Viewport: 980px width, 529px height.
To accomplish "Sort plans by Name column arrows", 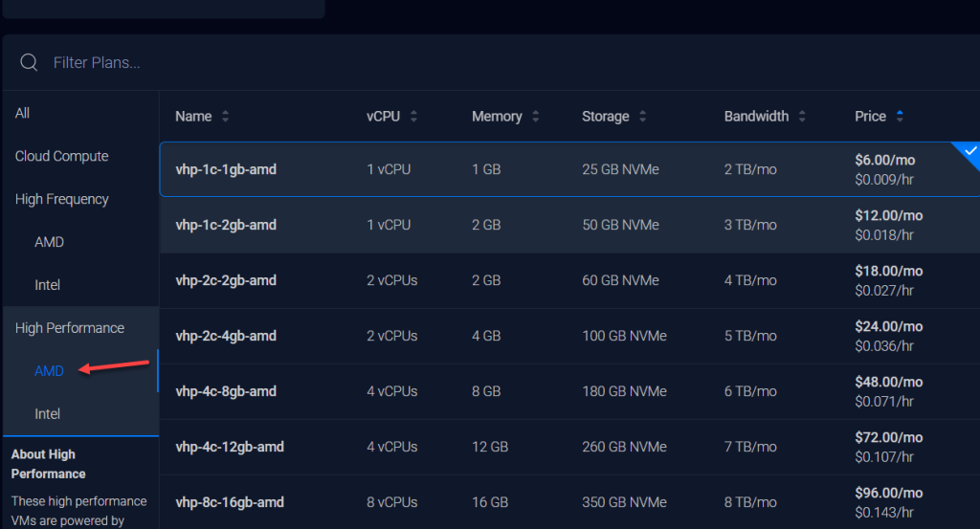I will coord(226,117).
